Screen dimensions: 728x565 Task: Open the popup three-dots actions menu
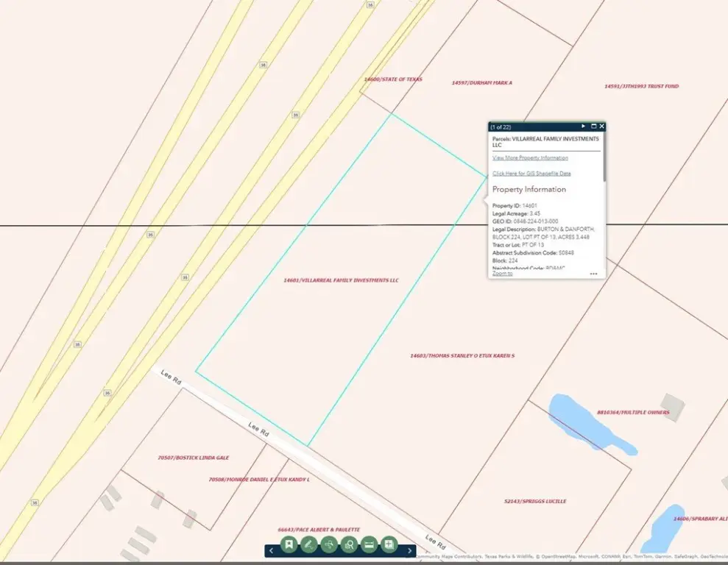[x=593, y=274]
